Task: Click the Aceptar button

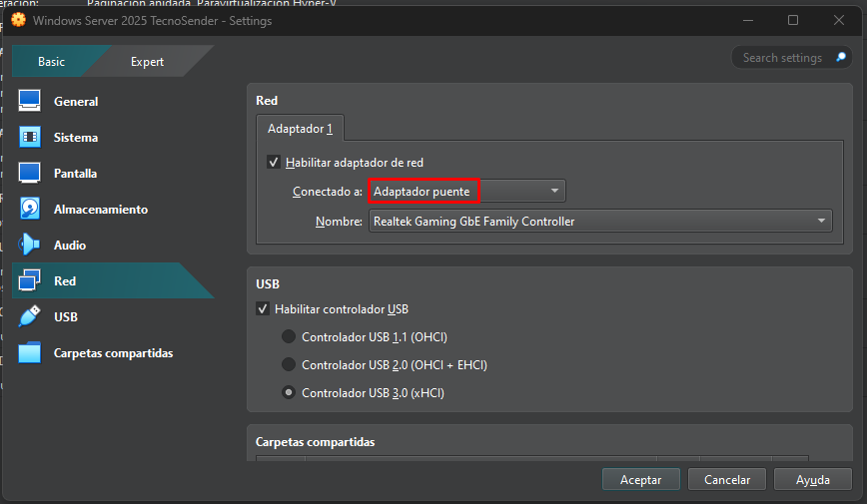Action: [641, 480]
